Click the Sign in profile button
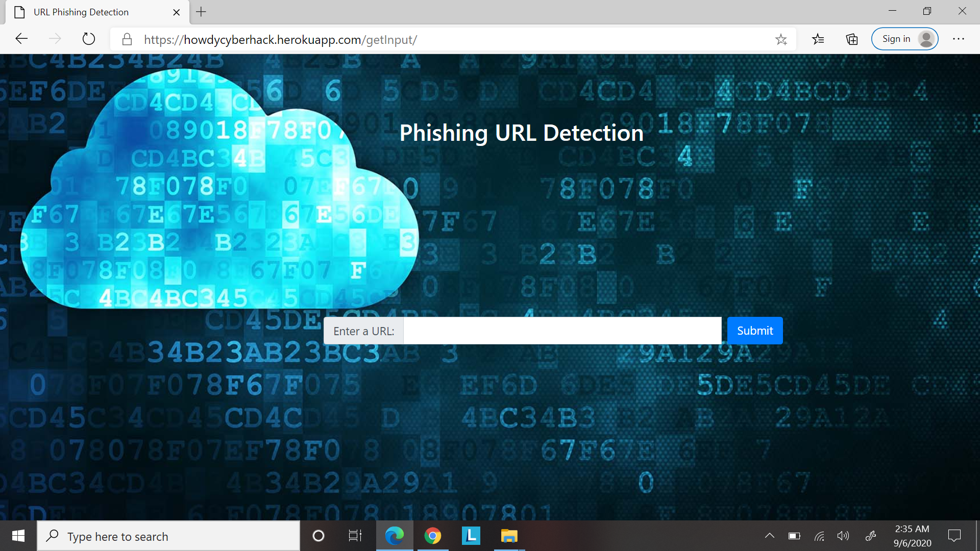This screenshot has width=980, height=551. (904, 39)
